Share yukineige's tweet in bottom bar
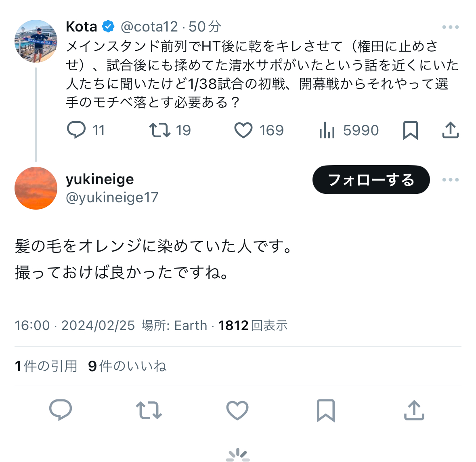 [x=414, y=410]
